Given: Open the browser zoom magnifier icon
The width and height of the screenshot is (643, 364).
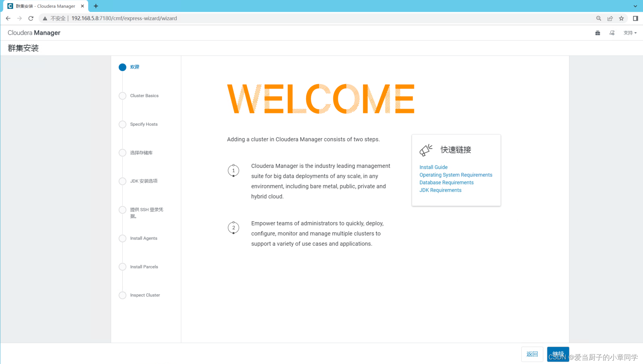Looking at the screenshot, I should tap(598, 18).
